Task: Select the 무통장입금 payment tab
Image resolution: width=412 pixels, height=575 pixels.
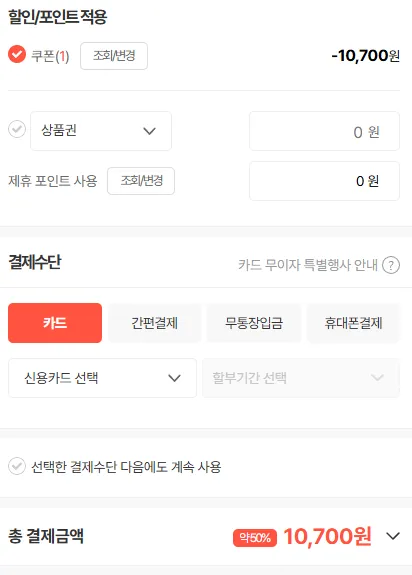Action: point(254,323)
